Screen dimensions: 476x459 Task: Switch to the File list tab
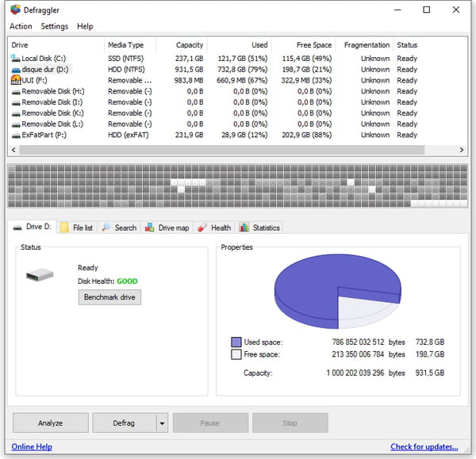pos(76,228)
